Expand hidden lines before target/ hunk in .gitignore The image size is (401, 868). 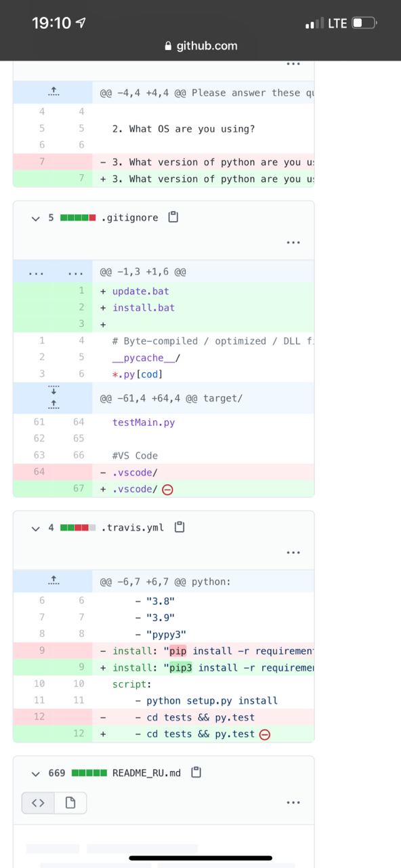click(x=54, y=398)
